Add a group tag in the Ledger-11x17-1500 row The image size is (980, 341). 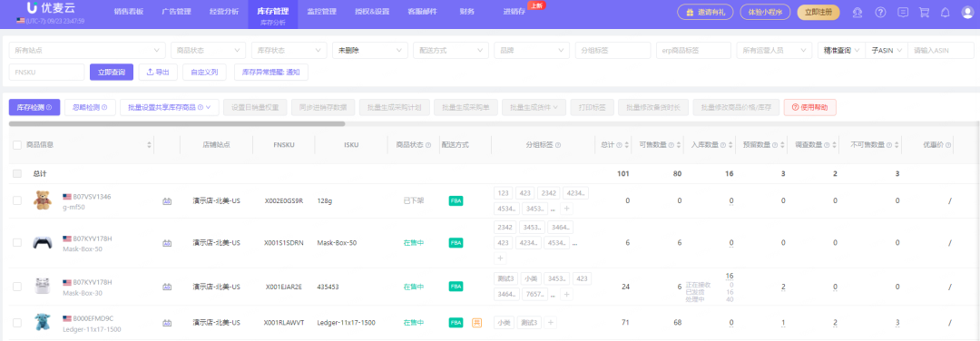pyautogui.click(x=551, y=322)
